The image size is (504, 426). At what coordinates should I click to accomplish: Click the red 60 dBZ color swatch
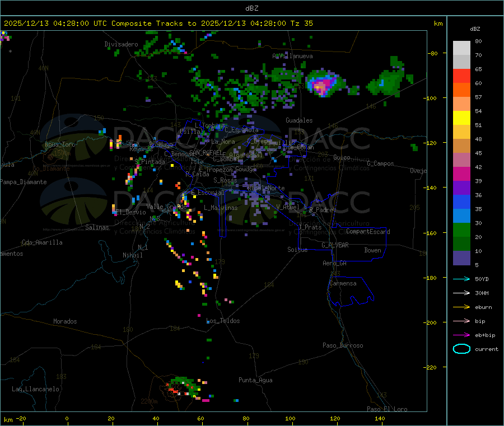point(461,76)
